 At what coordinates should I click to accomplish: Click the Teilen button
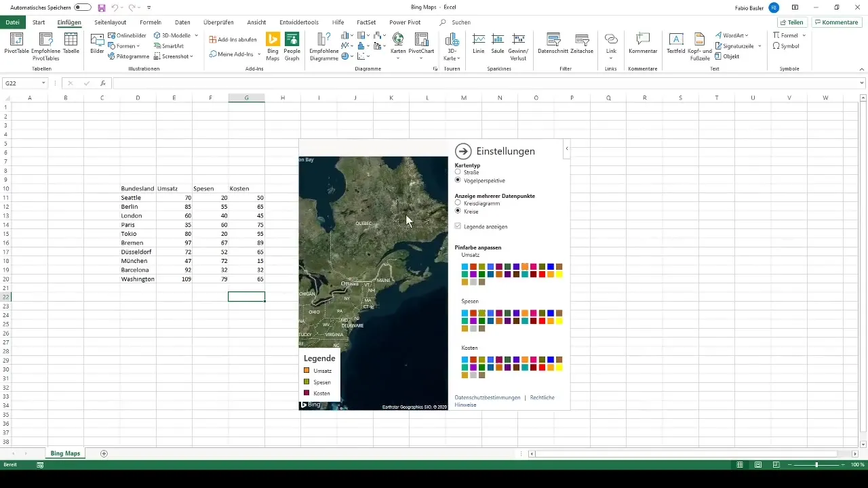tap(791, 22)
